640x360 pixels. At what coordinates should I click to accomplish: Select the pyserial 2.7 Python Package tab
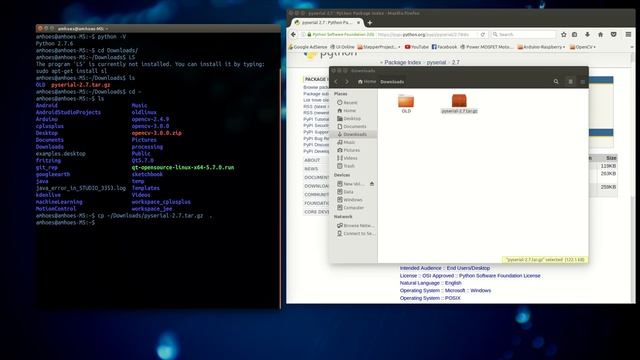[326, 23]
